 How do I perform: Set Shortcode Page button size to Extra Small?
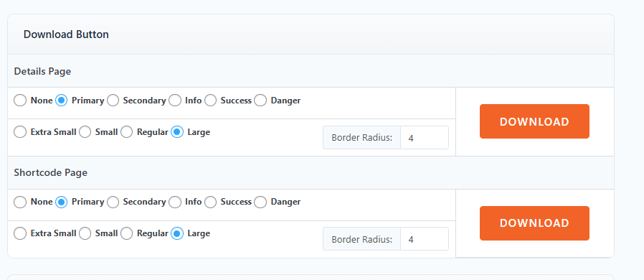coord(20,233)
